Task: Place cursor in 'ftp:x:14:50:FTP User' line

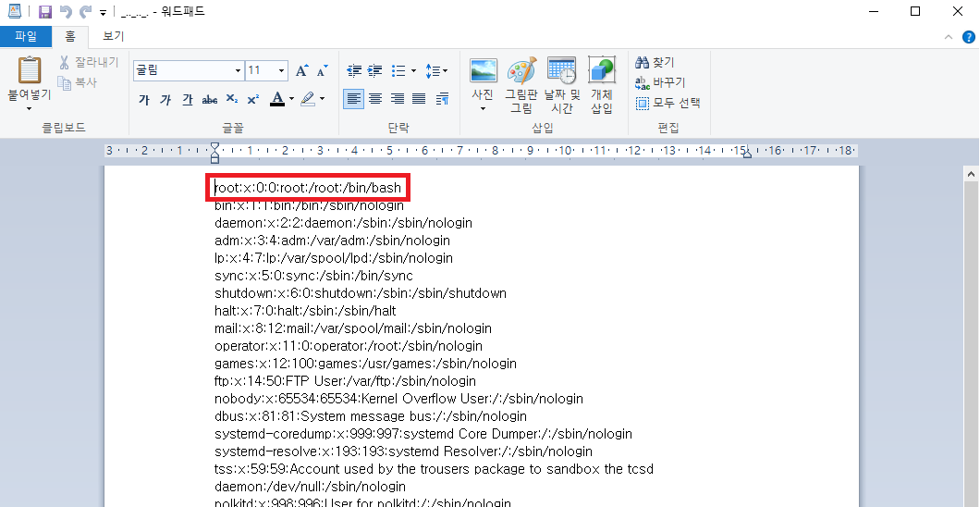Action: (x=345, y=381)
